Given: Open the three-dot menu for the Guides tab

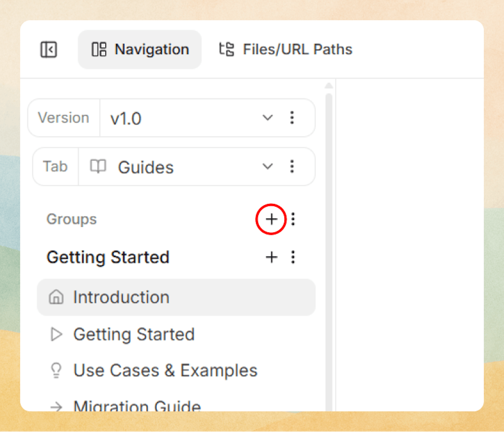Looking at the screenshot, I should (x=292, y=167).
